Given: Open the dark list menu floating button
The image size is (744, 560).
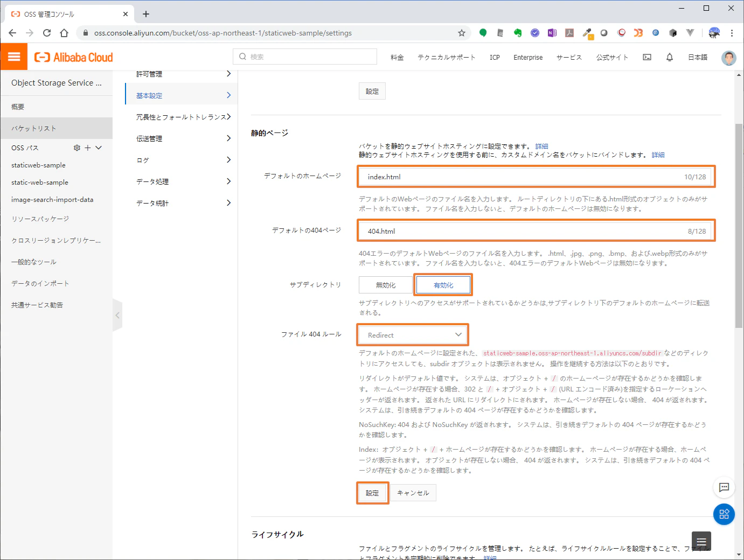Looking at the screenshot, I should (701, 541).
